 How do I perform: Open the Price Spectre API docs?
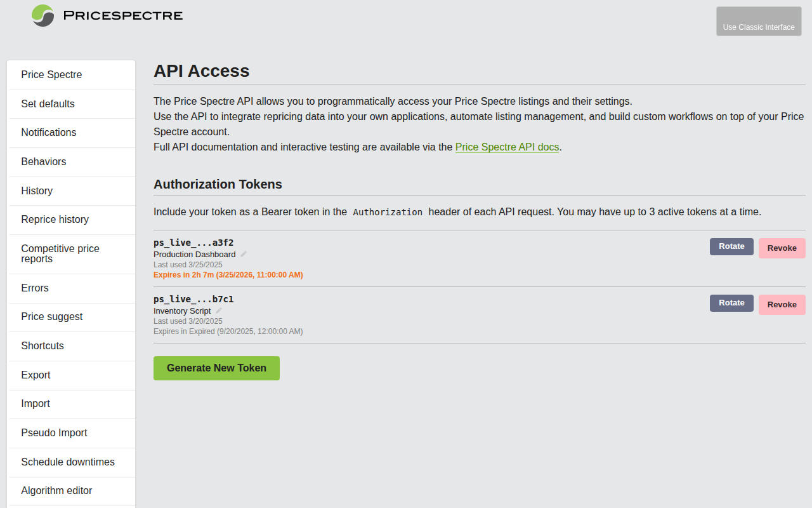pyautogui.click(x=506, y=147)
